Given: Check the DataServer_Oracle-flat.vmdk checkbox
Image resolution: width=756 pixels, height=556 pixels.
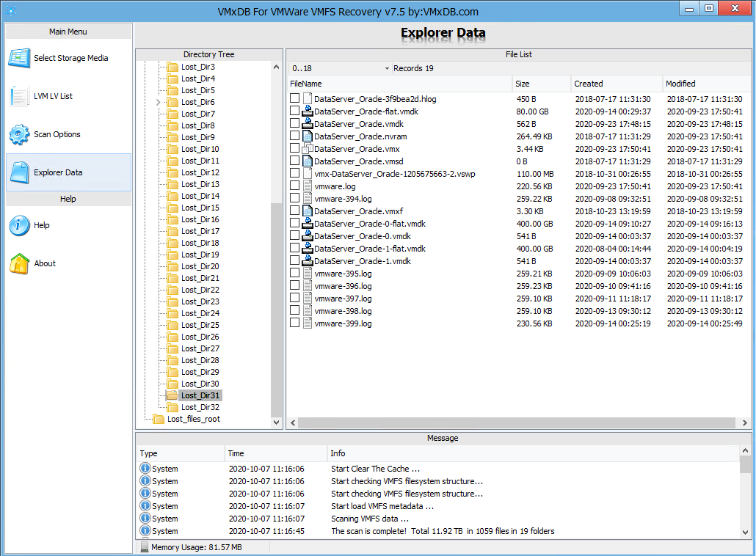Looking at the screenshot, I should [294, 111].
